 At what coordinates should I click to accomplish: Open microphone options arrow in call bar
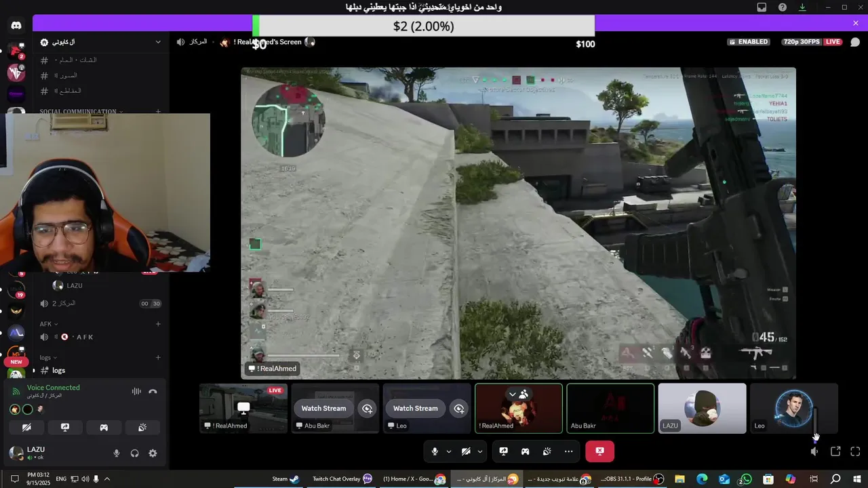[448, 451]
